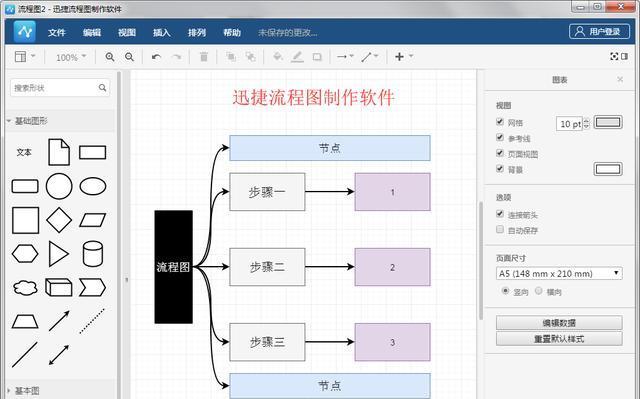This screenshot has height=399, width=640.
Task: Click the background color swatch
Action: (608, 169)
